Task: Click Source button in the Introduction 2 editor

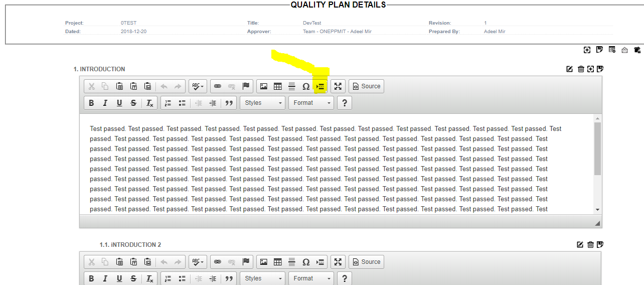Action: (x=366, y=262)
